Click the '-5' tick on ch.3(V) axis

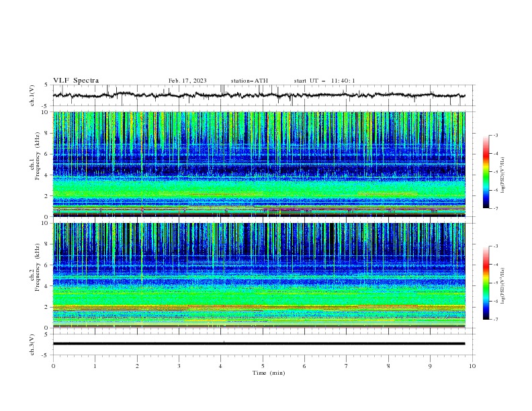click(x=46, y=355)
